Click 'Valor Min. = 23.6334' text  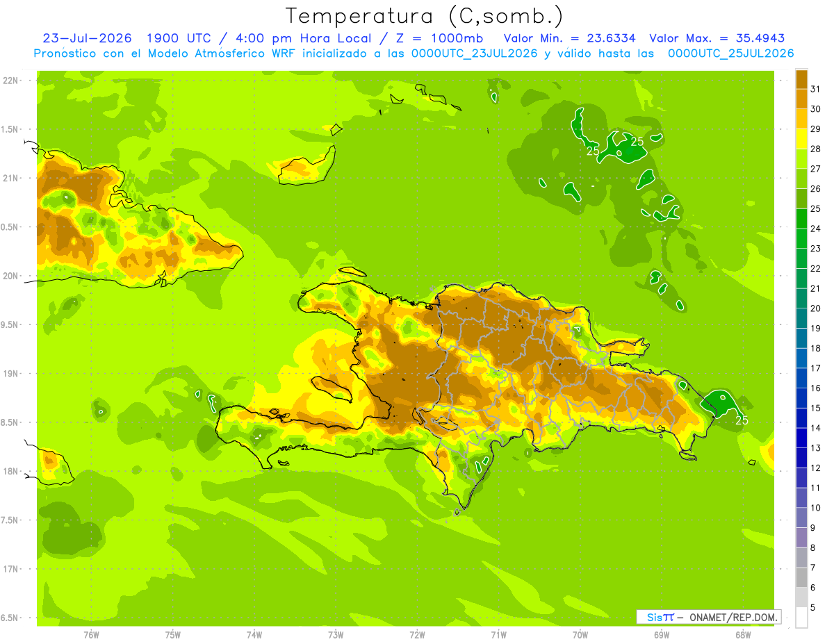click(x=569, y=38)
